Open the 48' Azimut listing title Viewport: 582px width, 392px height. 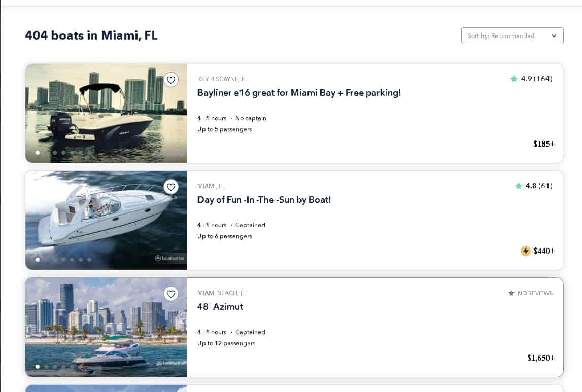220,307
